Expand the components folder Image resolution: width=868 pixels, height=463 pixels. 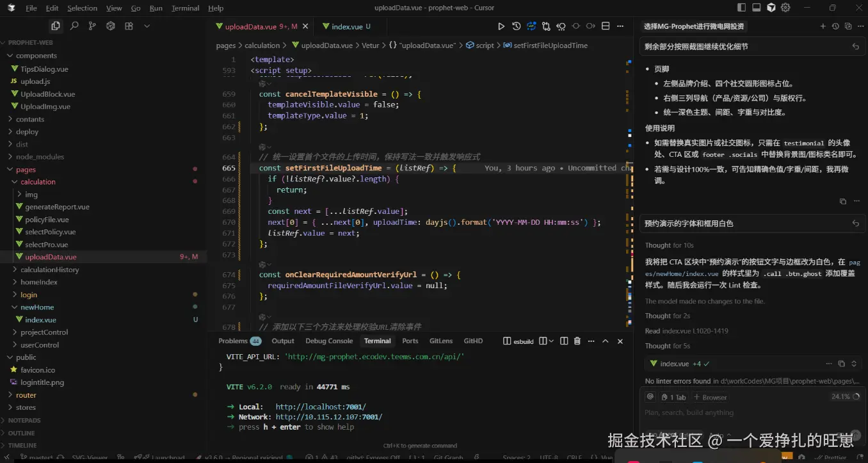click(36, 56)
